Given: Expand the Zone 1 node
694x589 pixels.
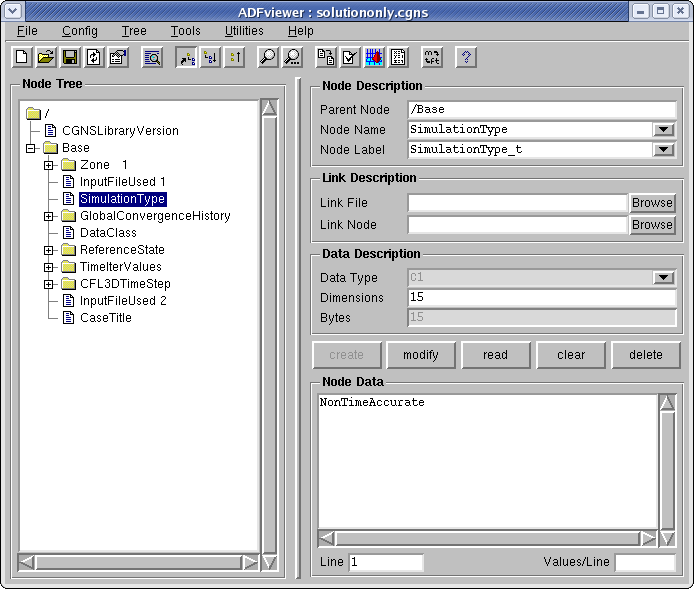Looking at the screenshot, I should click(x=49, y=165).
